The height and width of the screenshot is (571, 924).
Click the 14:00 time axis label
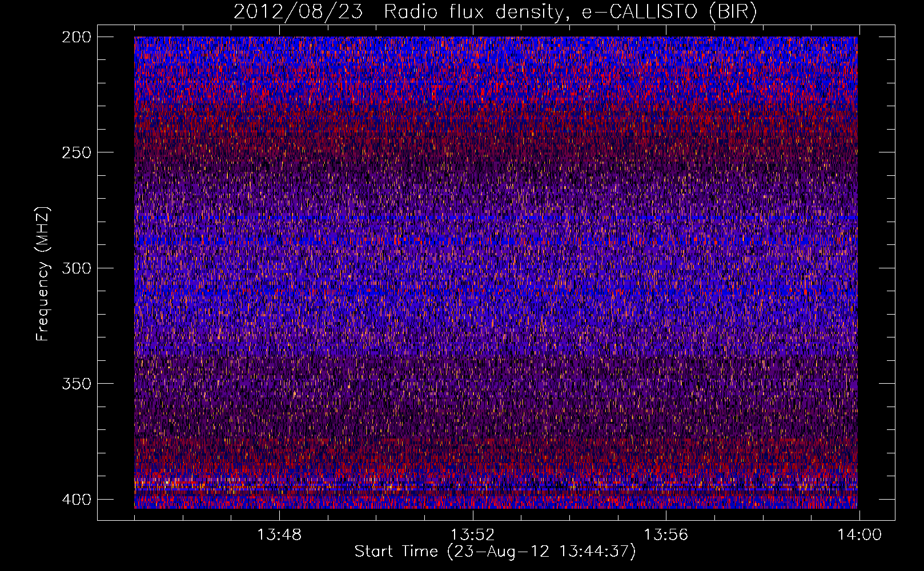(x=859, y=535)
